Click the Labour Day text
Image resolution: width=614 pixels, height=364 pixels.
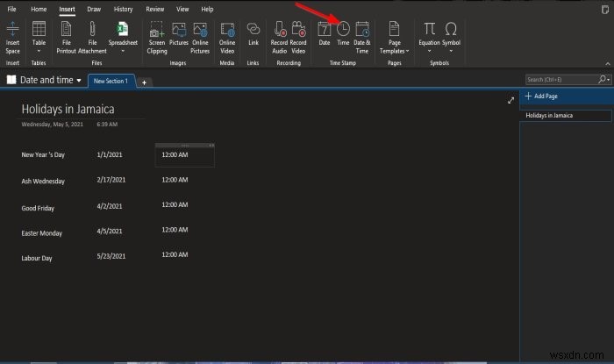click(37, 259)
